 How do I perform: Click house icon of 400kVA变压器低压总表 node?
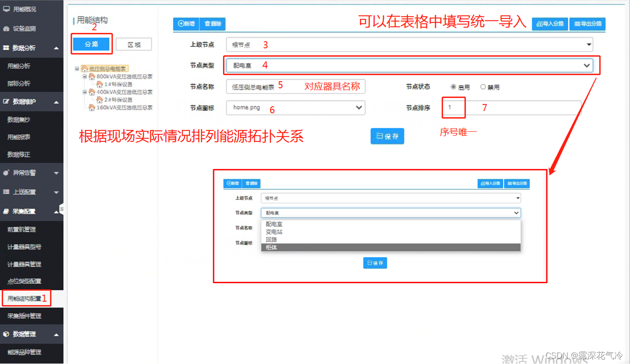click(92, 92)
